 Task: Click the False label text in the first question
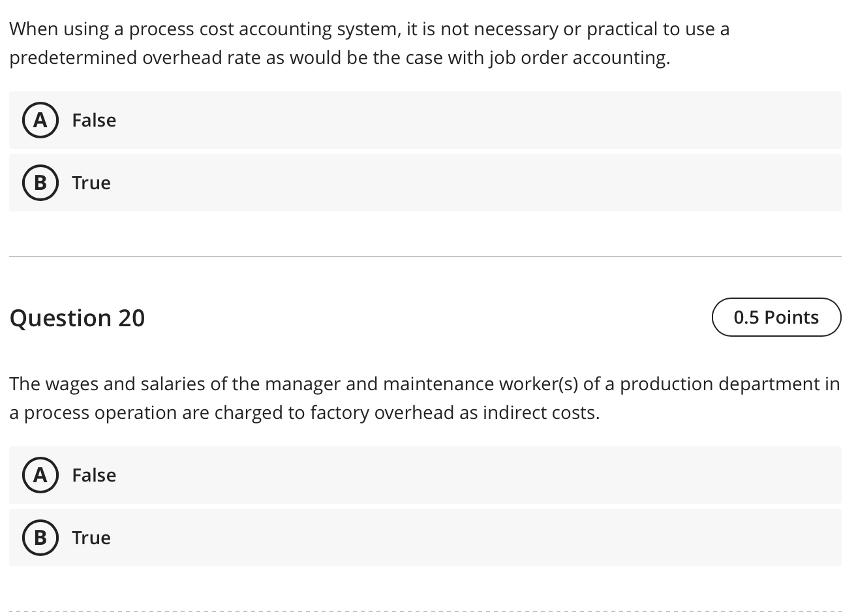point(94,120)
